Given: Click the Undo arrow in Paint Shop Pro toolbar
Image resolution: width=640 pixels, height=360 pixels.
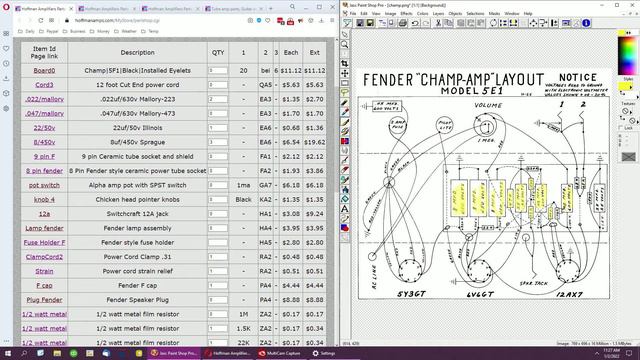Looking at the screenshot, I should click(415, 23).
